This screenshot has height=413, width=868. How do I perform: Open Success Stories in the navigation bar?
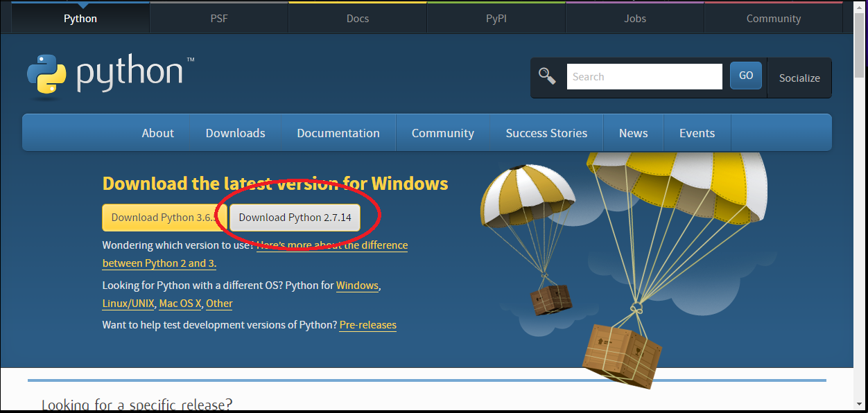[546, 133]
